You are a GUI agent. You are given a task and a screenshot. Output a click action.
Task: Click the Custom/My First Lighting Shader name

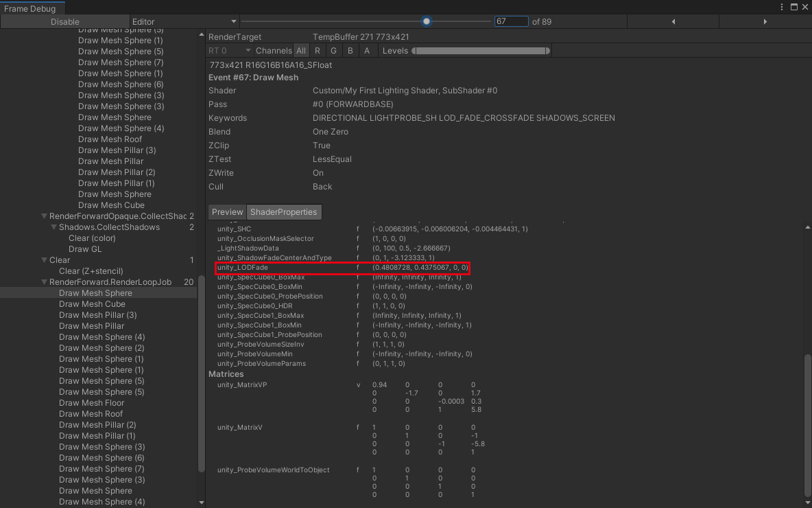coord(405,90)
